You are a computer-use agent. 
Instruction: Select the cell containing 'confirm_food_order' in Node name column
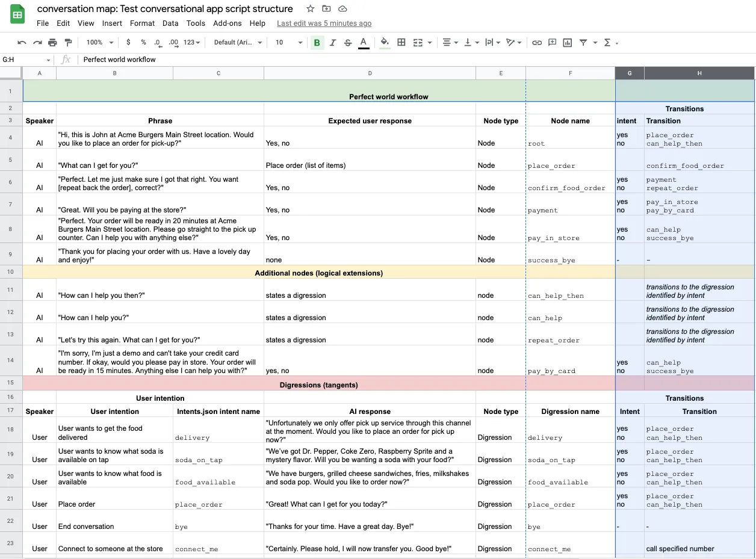570,182
